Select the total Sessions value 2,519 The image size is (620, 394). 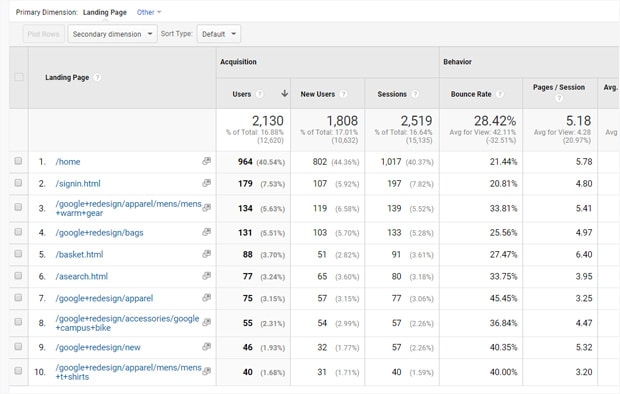click(416, 121)
